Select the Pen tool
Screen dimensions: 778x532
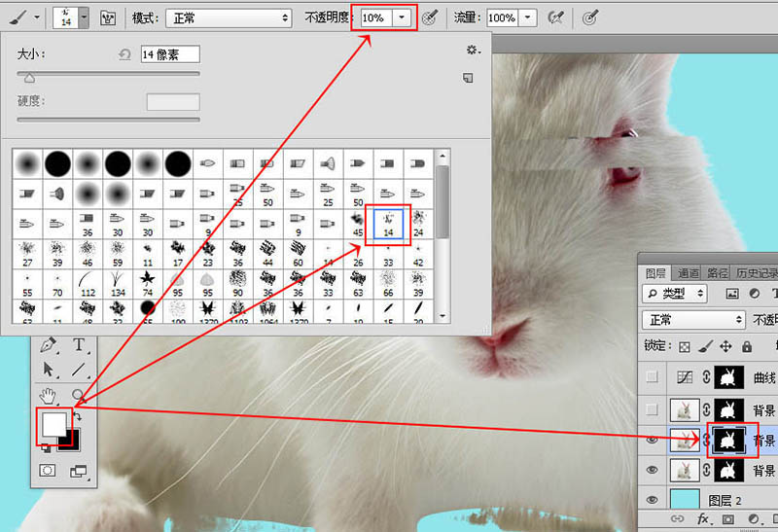[x=49, y=345]
